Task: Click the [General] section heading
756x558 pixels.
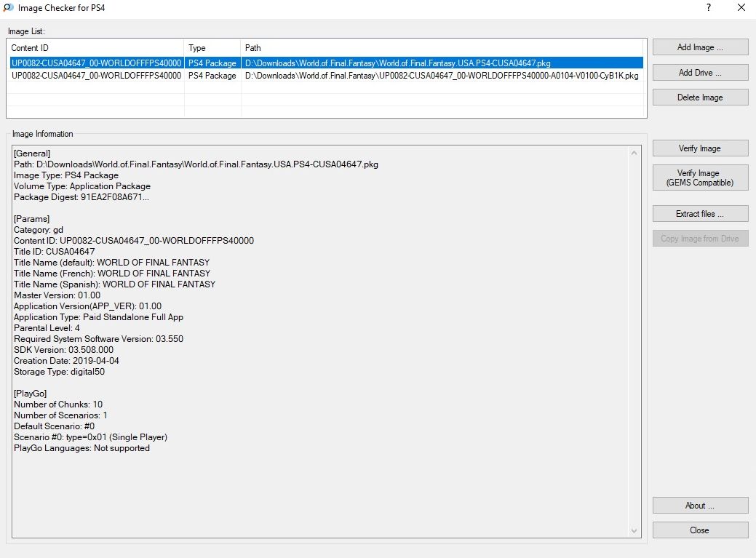Action: [32, 154]
